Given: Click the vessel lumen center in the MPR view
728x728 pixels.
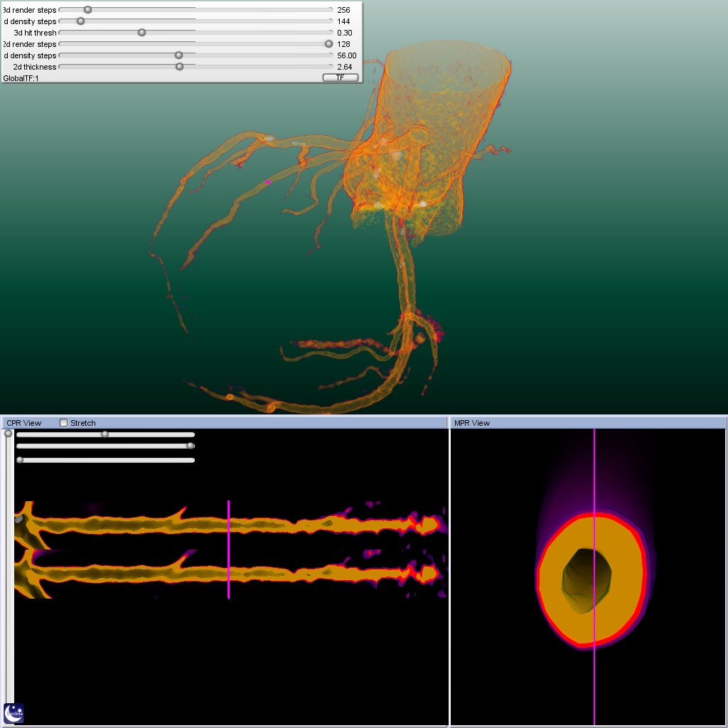Looking at the screenshot, I should point(587,580).
